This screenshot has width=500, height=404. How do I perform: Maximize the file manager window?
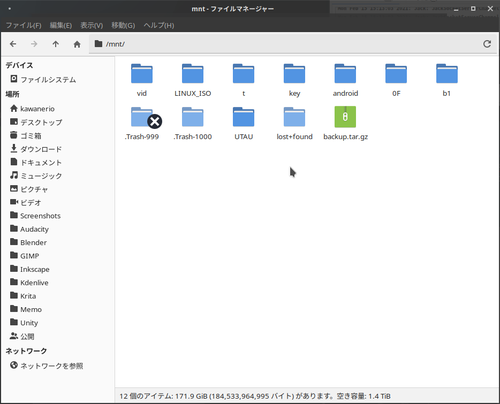473,9
